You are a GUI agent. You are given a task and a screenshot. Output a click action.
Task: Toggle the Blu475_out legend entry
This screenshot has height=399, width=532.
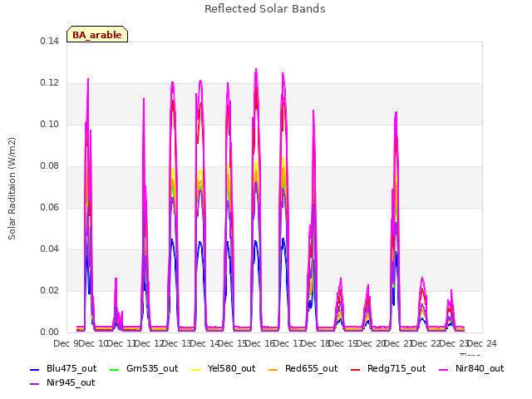(x=63, y=369)
